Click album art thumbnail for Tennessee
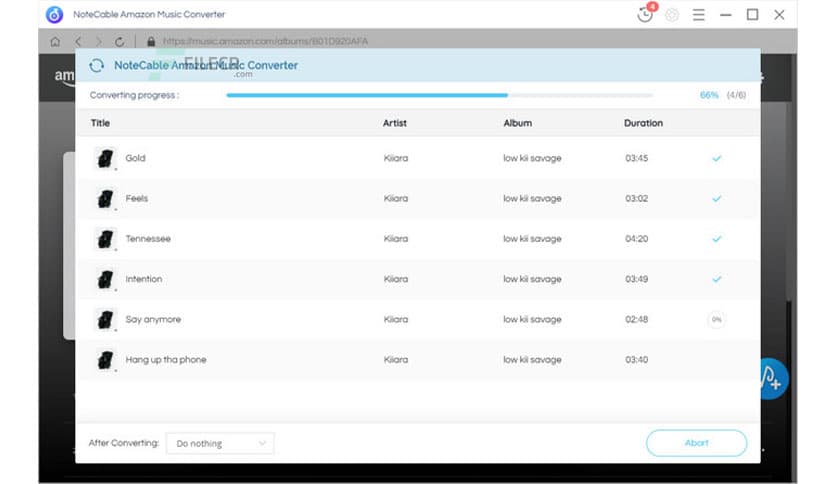This screenshot has width=836, height=484. pos(106,239)
